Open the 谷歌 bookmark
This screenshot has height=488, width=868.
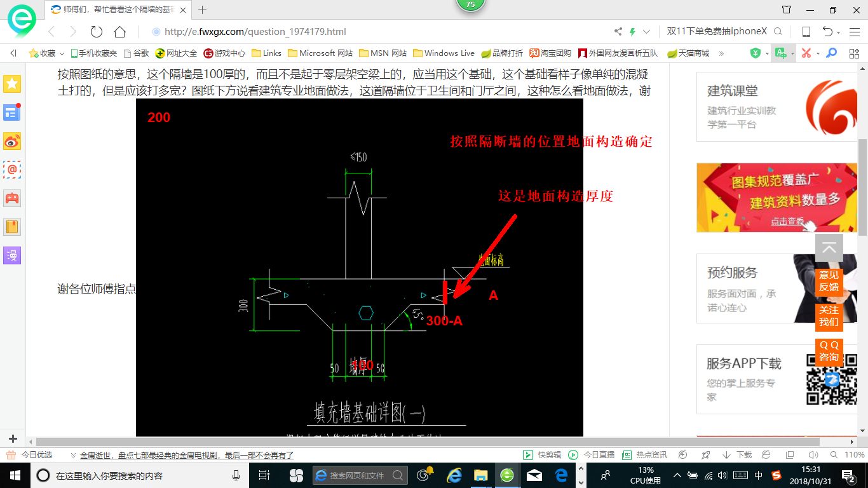[137, 53]
